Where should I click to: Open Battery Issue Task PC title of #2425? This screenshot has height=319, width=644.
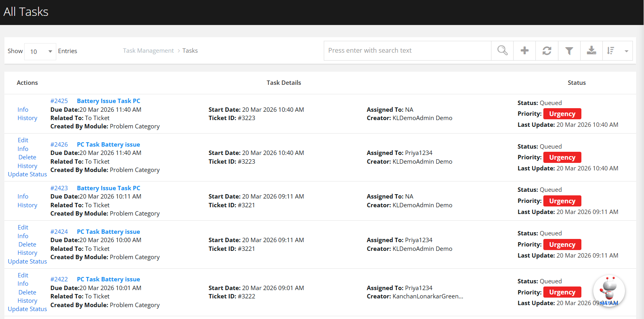click(x=109, y=101)
